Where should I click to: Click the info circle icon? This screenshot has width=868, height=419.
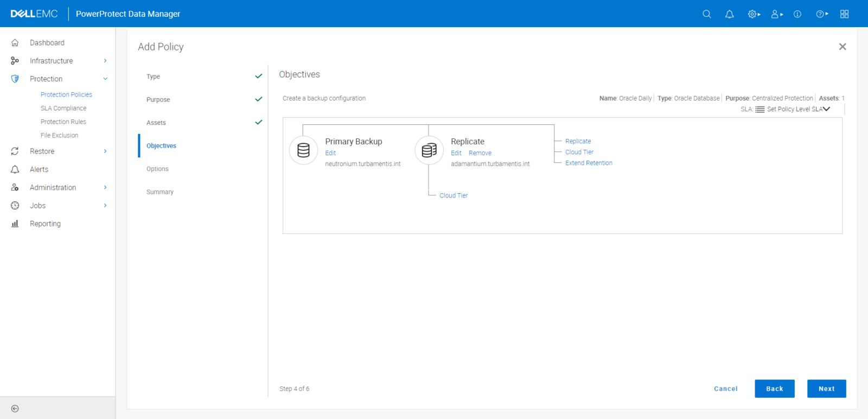pos(797,14)
